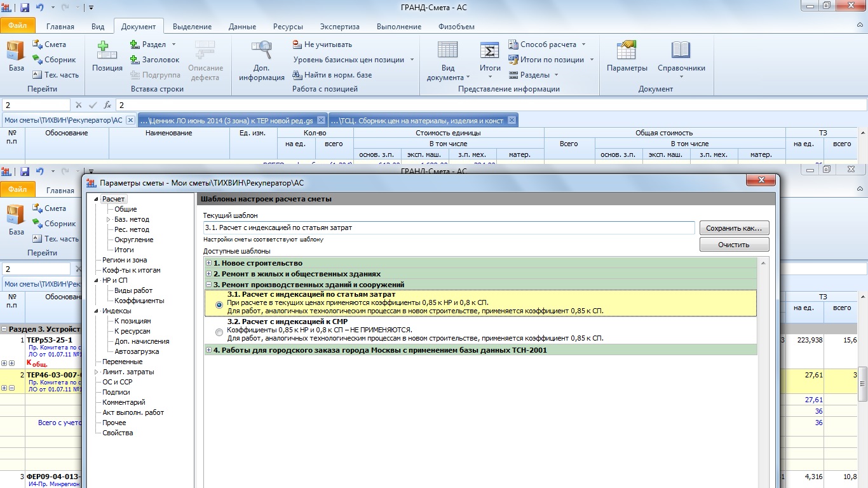Open the Справочники dropdown
Image resolution: width=868 pixels, height=488 pixels.
681,61
